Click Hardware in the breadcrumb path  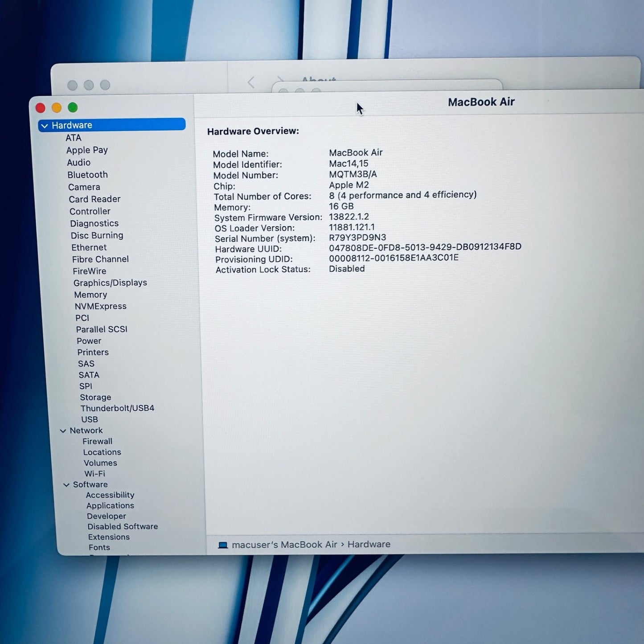click(369, 544)
